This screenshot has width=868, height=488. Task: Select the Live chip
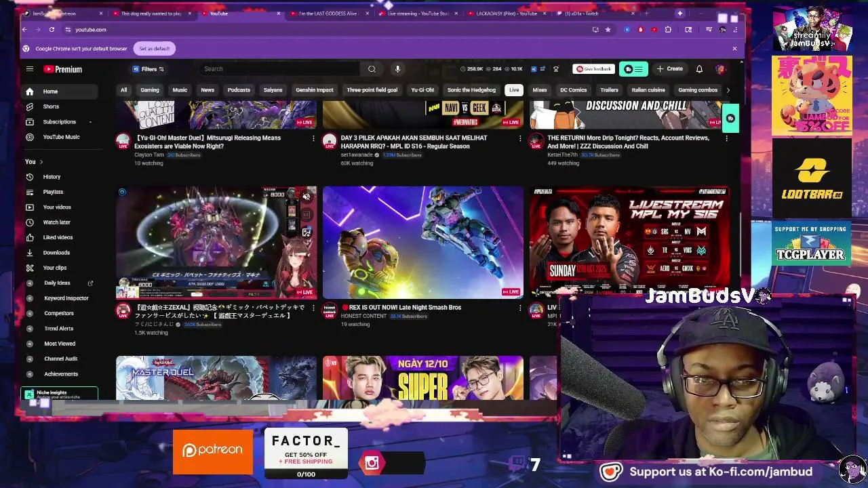click(x=514, y=90)
